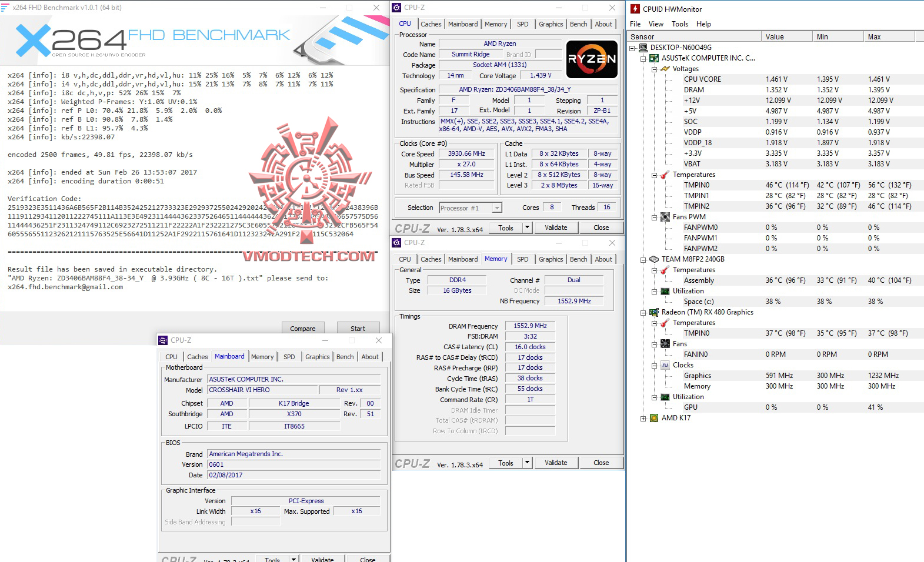
Task: Click the Tools button in the CPU-Z CPU window
Action: click(x=506, y=228)
